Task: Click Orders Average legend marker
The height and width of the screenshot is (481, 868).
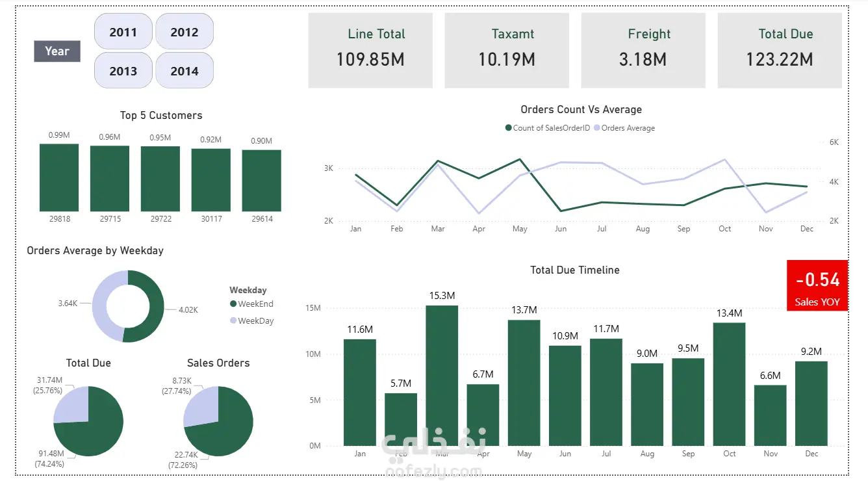Action: [597, 128]
